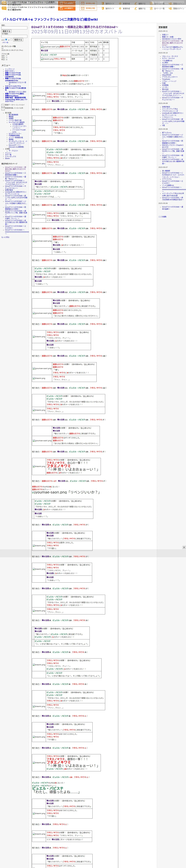Open メンバー専用掲示板 link
This screenshot has width=186, height=868.
pyautogui.click(x=16, y=137)
